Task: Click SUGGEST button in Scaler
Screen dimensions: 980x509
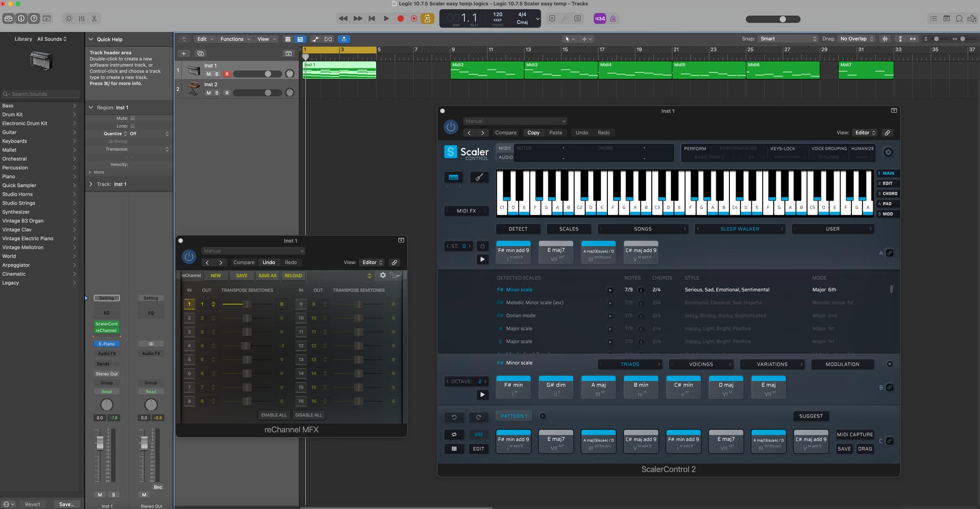Action: (811, 416)
